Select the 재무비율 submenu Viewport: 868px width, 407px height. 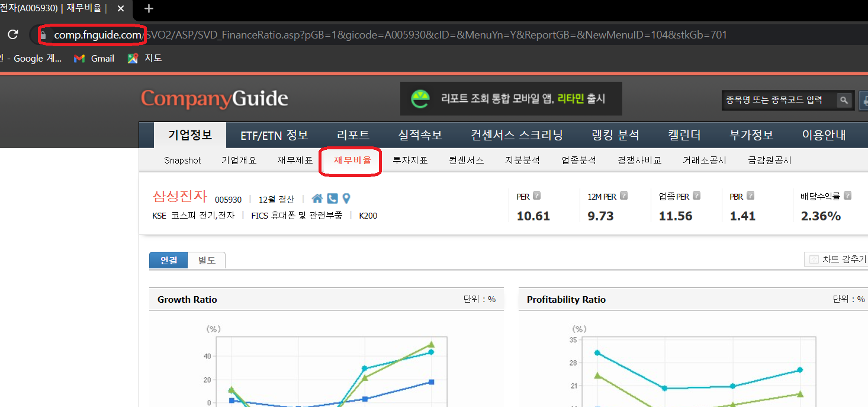(x=352, y=161)
